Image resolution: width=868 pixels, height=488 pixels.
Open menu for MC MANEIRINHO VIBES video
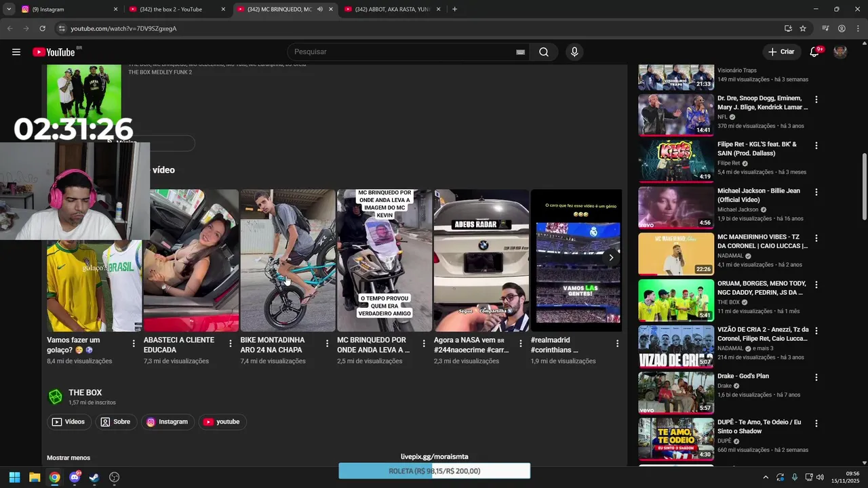(816, 239)
